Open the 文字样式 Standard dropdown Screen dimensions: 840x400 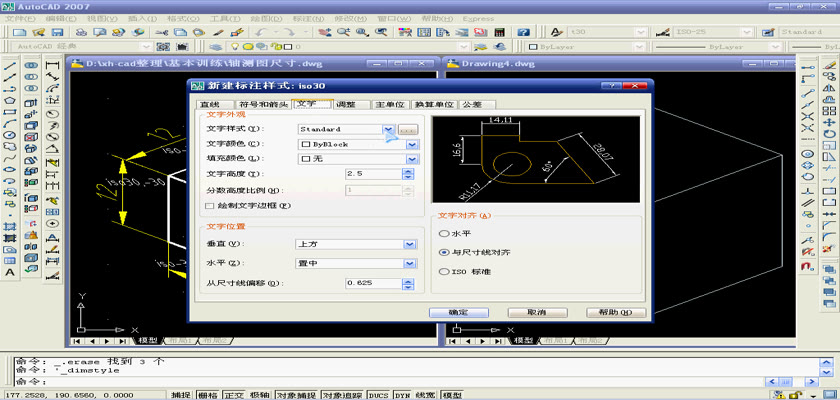tap(389, 129)
